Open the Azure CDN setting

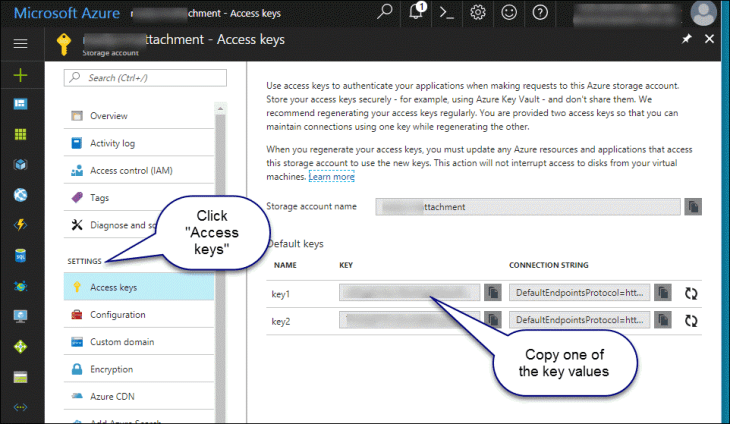click(x=139, y=397)
